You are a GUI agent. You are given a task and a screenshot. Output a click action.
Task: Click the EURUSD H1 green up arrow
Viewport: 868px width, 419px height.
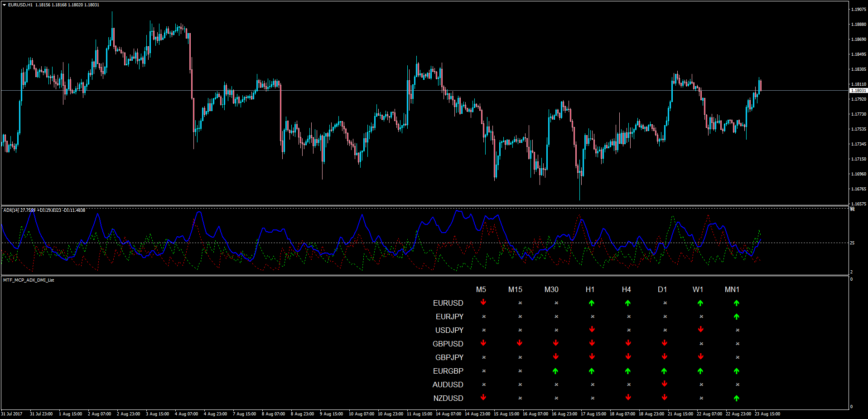[592, 303]
